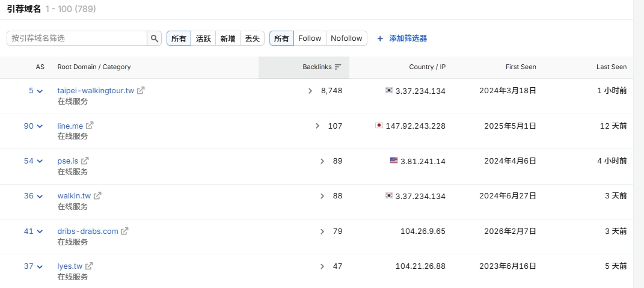Click the Backlinks sort icon
644x288 pixels.
(338, 67)
